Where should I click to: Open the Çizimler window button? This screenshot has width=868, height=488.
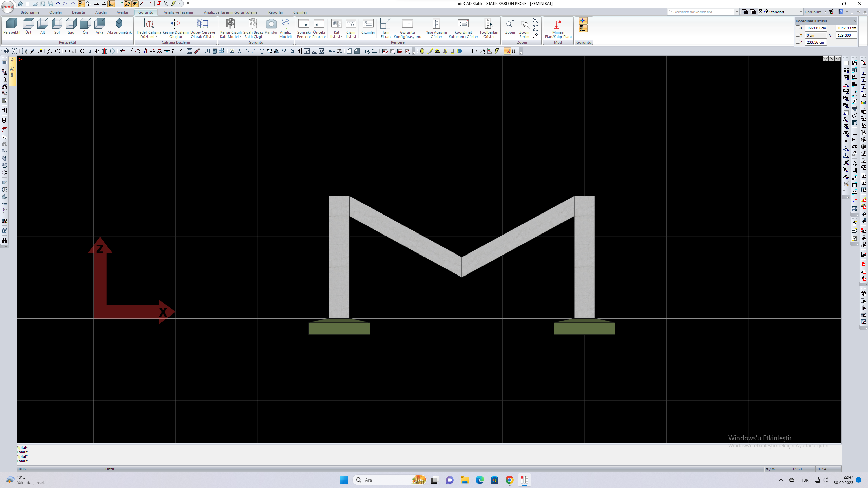pyautogui.click(x=368, y=26)
